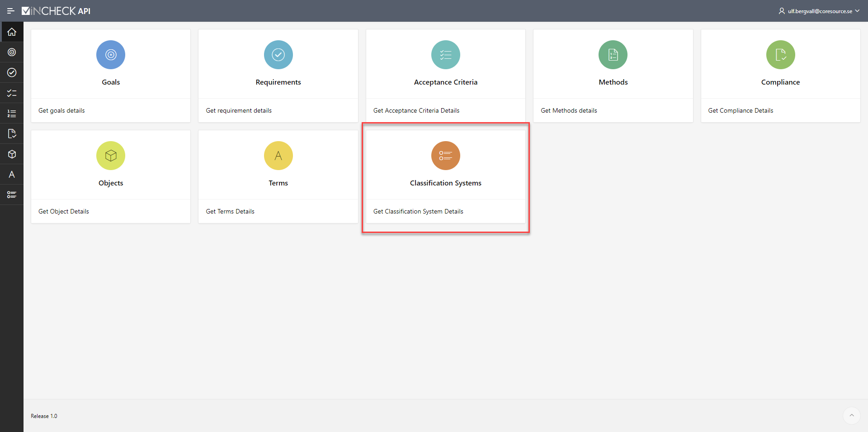
Task: Select the Objects cube icon in sidebar
Action: (x=12, y=154)
